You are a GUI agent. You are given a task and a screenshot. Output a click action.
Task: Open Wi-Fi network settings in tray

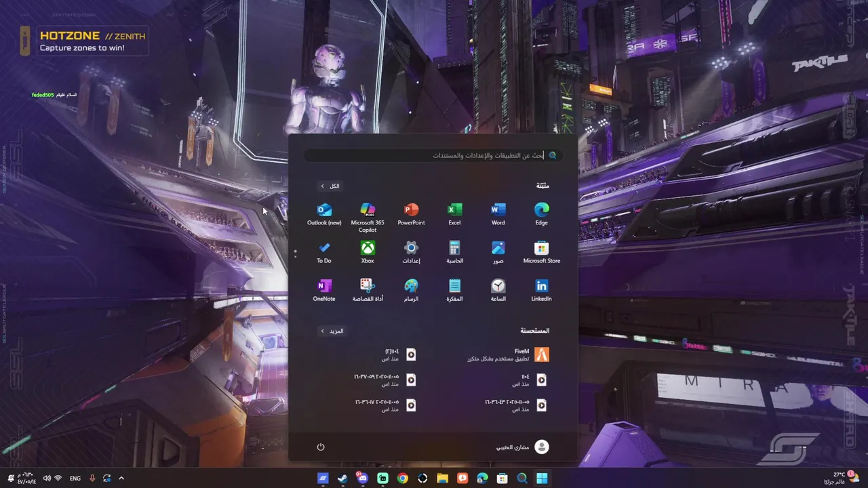pos(58,478)
